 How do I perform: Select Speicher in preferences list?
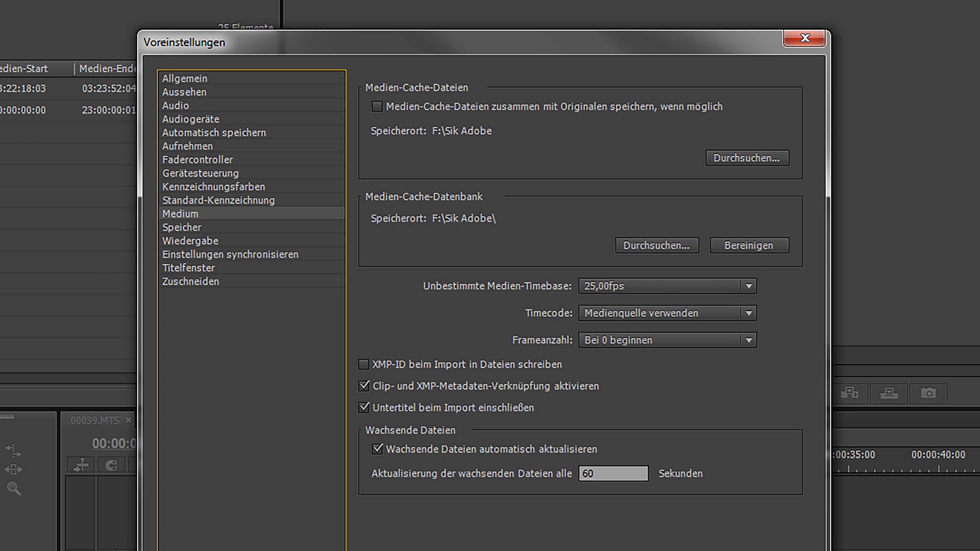[x=182, y=228]
